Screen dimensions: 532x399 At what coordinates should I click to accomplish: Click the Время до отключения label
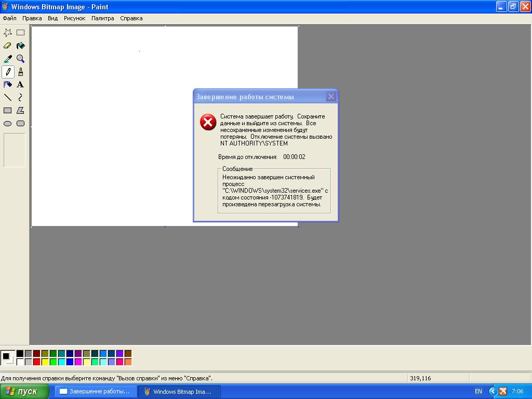(x=248, y=157)
